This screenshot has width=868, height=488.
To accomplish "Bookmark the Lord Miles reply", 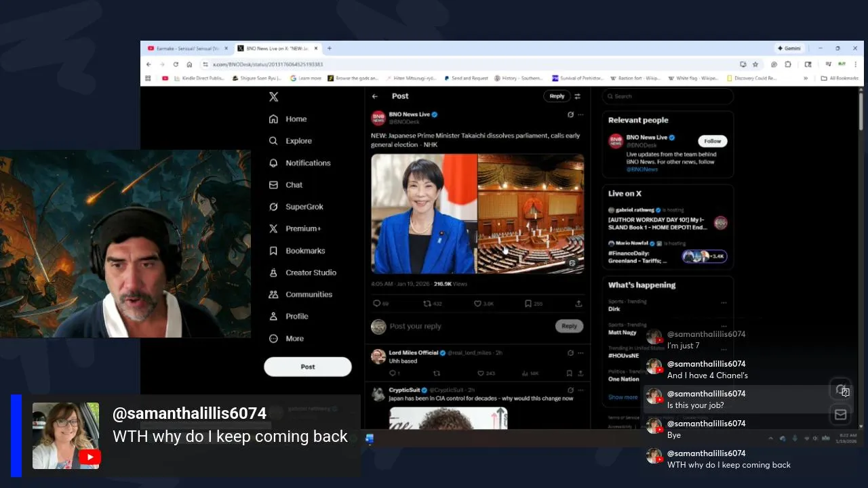I will 570,373.
